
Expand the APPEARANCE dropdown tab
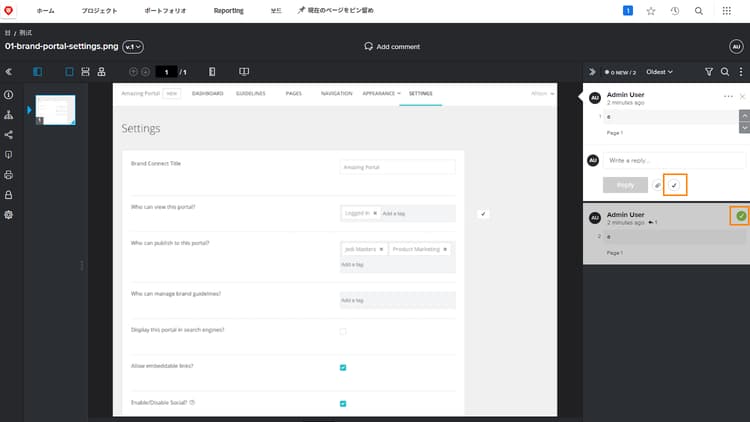pos(381,93)
